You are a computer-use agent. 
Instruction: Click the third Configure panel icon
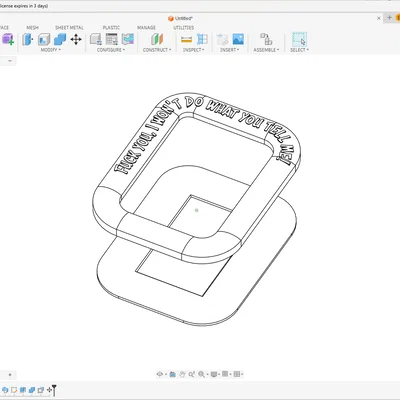pos(128,39)
